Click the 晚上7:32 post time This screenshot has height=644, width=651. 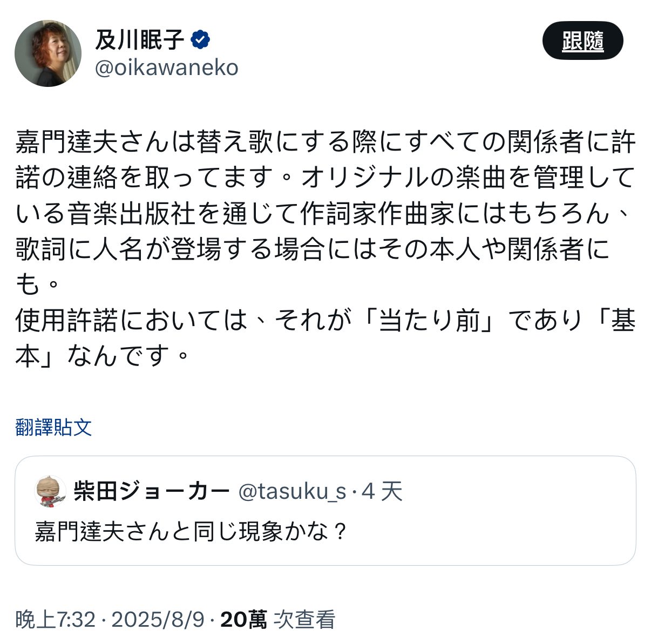56,619
